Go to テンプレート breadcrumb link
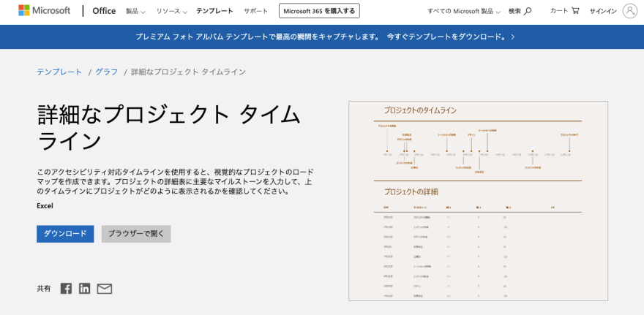This screenshot has height=315, width=644. click(59, 72)
